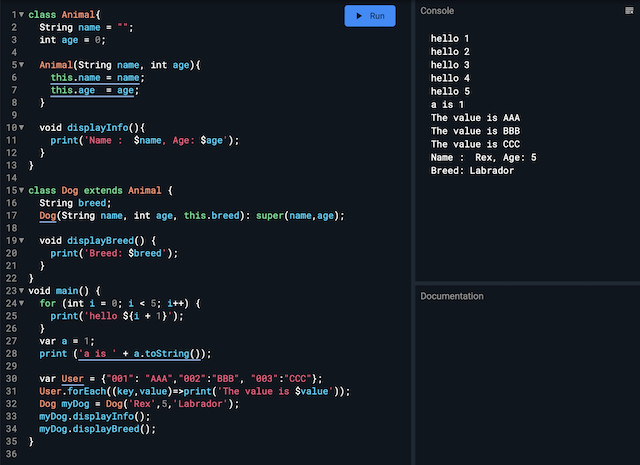Viewport: 640px width, 465px height.
Task: Click 'Breed: $breed' string on line 20
Action: pyautogui.click(x=126, y=254)
